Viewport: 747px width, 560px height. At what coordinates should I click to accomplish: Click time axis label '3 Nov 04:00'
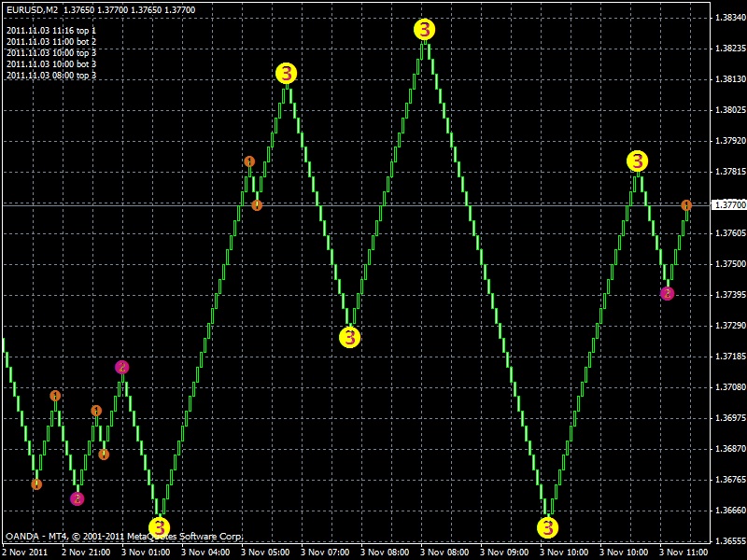tap(205, 553)
